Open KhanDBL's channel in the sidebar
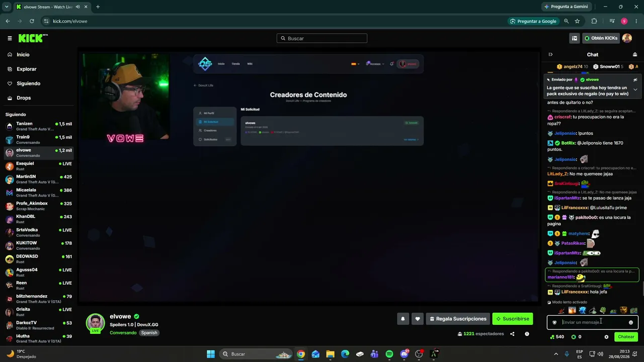The image size is (644, 362). pos(39,219)
